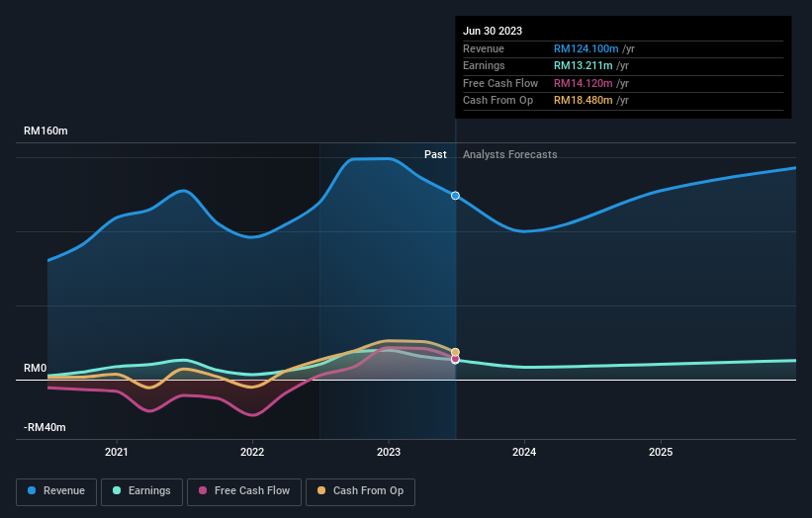The width and height of the screenshot is (812, 518).
Task: Click the Free Cash Flow label in tooltip
Action: [500, 83]
